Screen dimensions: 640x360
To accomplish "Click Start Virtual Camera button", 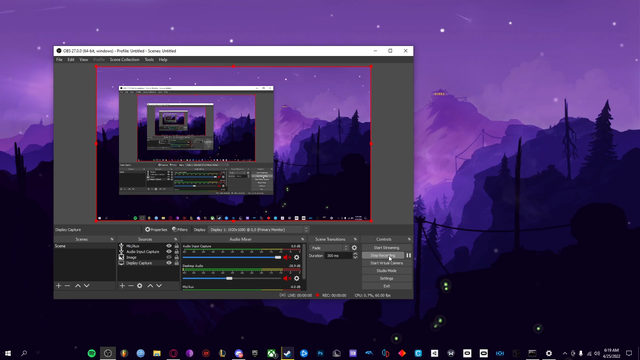I will pos(387,263).
